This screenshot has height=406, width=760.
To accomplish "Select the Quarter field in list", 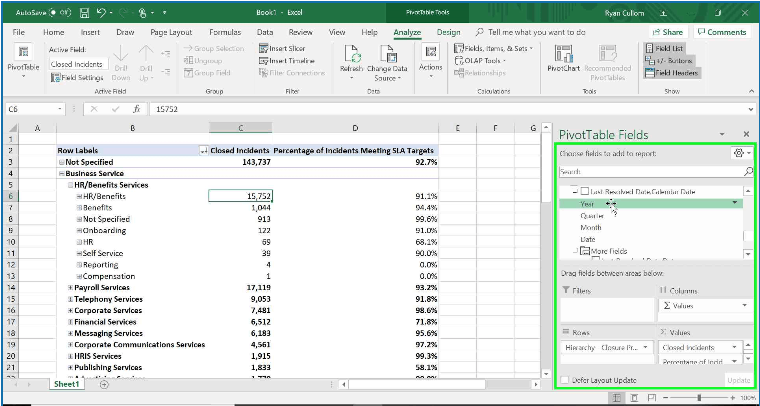I will [x=592, y=216].
